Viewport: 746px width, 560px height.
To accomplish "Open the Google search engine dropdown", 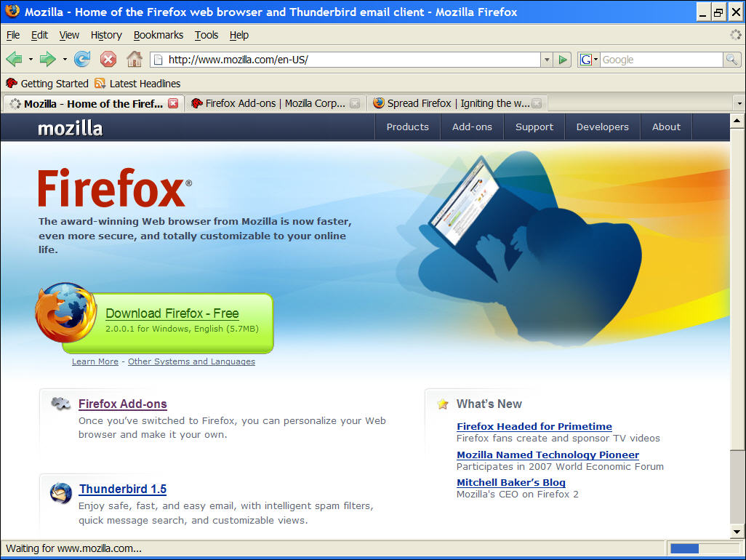I will pos(588,60).
